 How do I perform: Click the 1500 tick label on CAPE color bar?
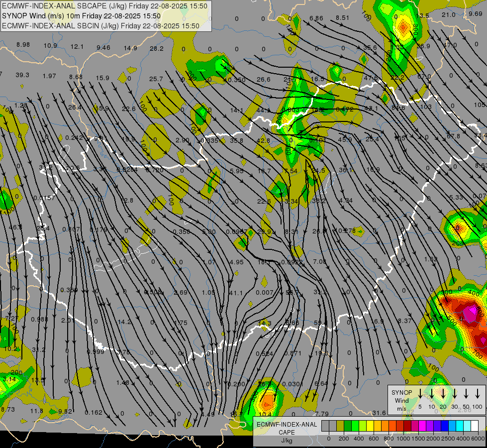click(x=418, y=439)
